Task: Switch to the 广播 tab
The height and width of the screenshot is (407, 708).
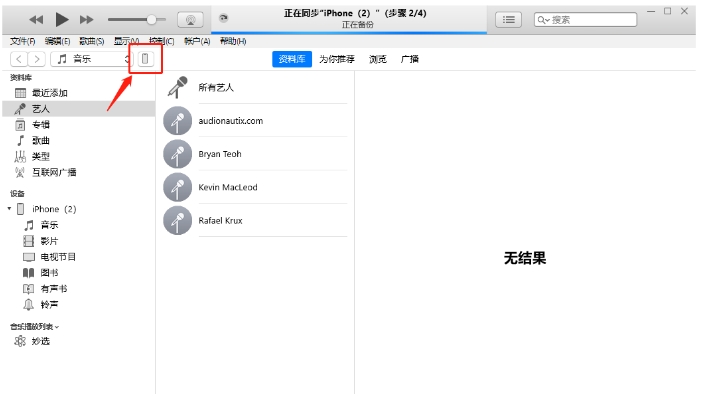Action: [x=410, y=59]
